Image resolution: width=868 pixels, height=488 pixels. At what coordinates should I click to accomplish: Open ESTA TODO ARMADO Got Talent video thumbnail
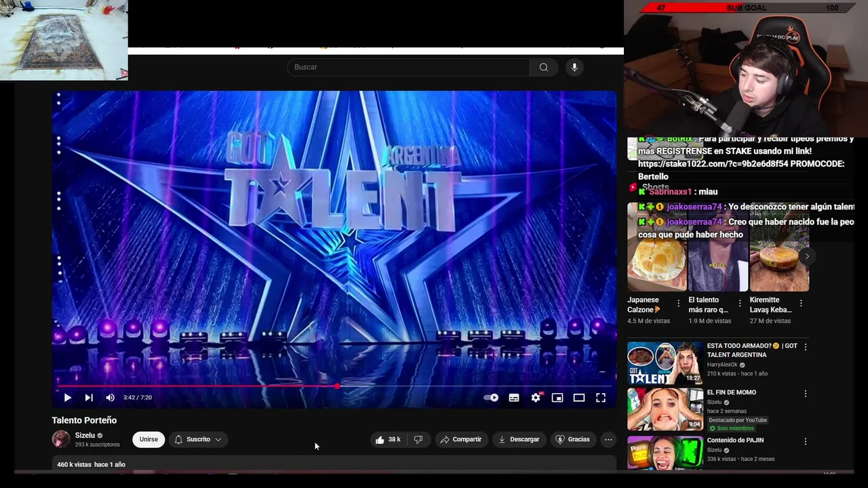[665, 363]
